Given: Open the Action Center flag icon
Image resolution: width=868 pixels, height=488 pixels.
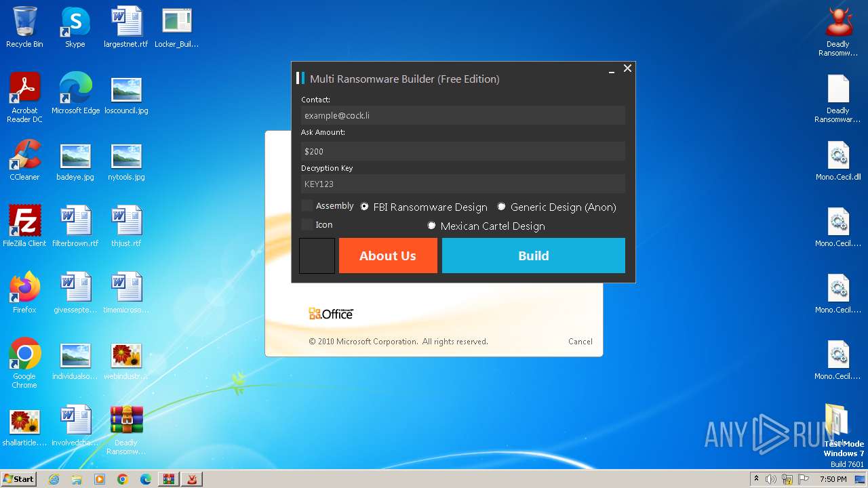Looking at the screenshot, I should 804,479.
